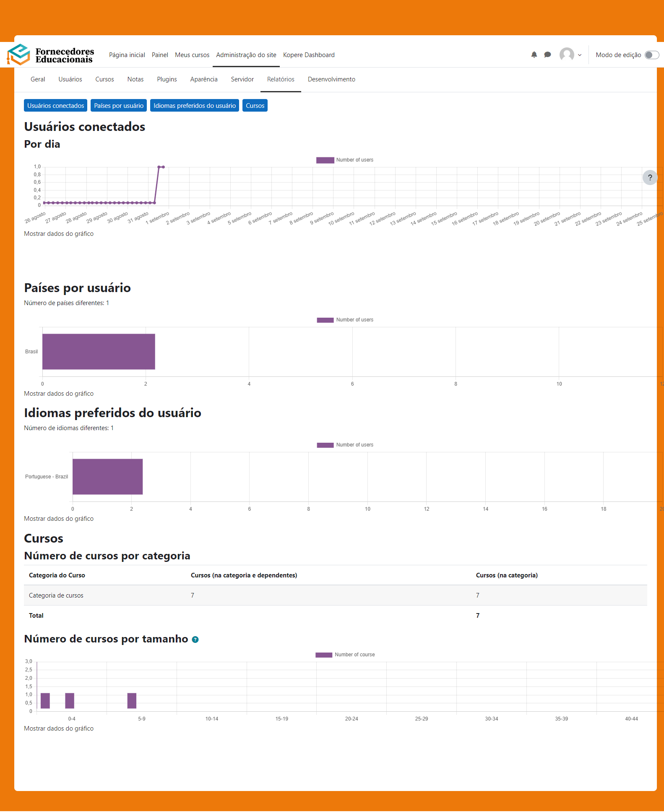The width and height of the screenshot is (664, 812).
Task: Click the Categoria do Curso column header
Action: [x=57, y=575]
